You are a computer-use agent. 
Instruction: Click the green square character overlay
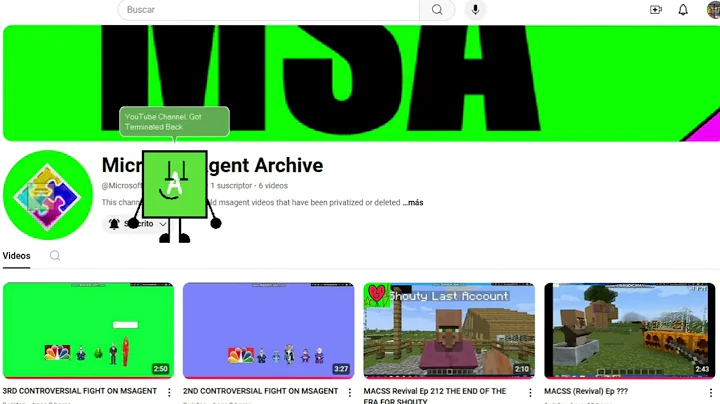(x=174, y=184)
